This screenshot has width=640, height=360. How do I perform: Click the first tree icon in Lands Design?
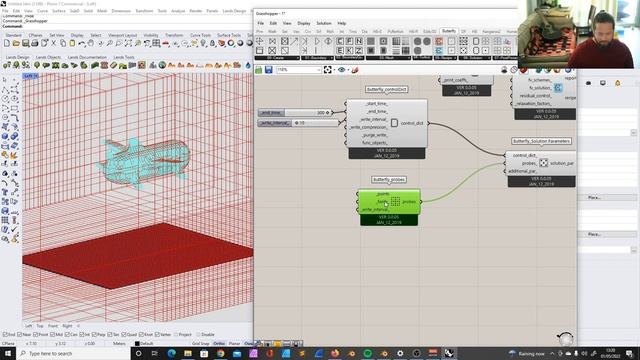pos(7,65)
